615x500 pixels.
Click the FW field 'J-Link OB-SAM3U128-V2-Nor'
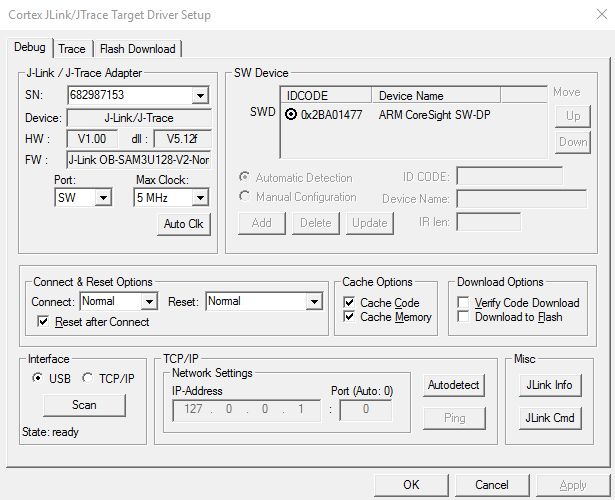click(139, 160)
